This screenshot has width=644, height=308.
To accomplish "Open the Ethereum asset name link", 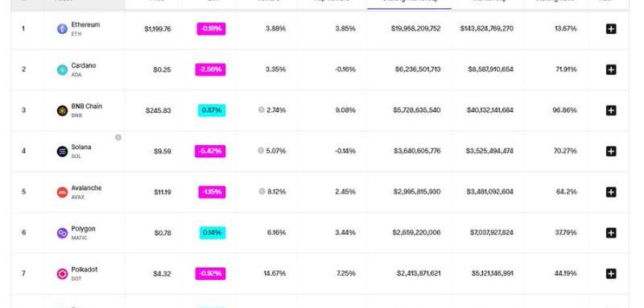I will [85, 25].
